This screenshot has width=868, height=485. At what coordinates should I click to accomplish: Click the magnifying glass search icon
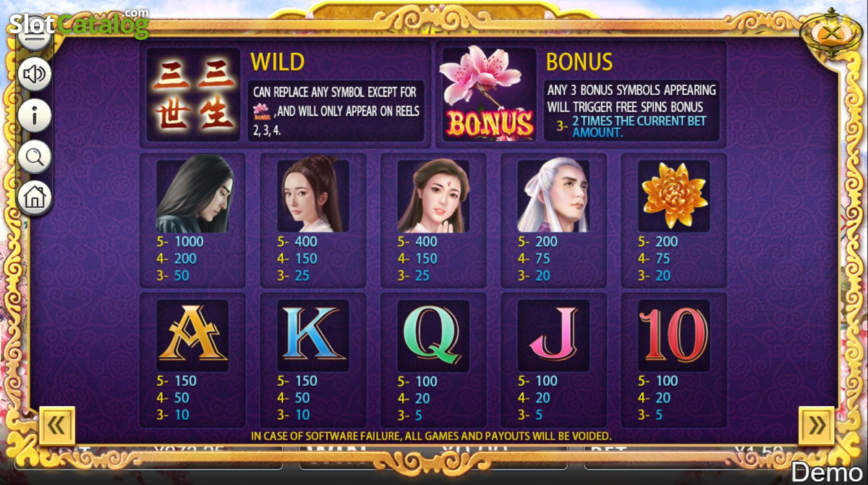pyautogui.click(x=34, y=156)
